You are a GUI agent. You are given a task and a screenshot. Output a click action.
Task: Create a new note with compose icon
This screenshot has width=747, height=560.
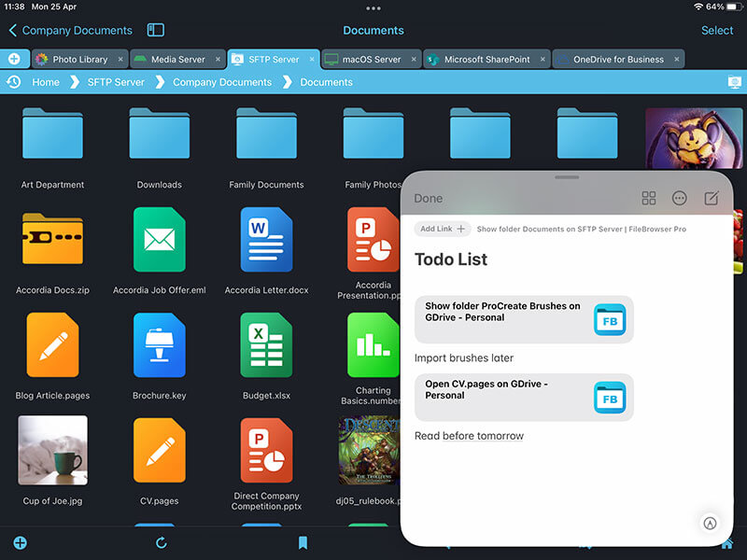click(x=711, y=198)
